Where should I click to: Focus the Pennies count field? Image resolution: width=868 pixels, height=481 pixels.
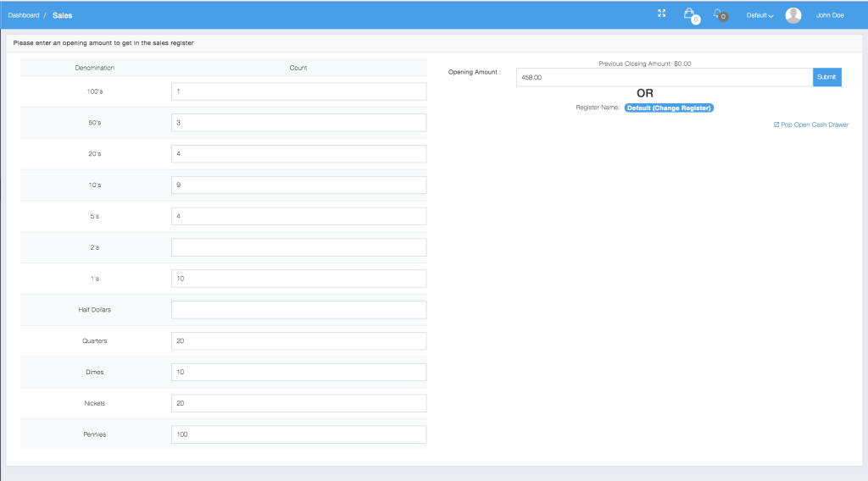point(298,434)
